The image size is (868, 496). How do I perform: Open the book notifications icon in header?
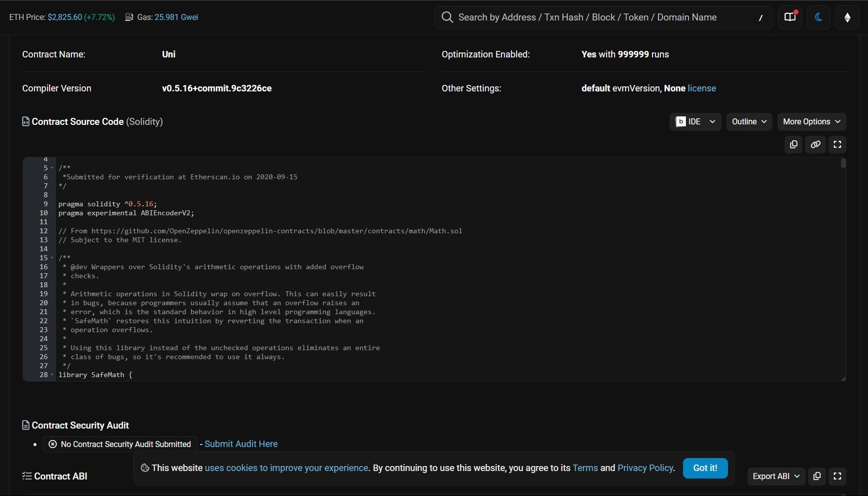click(790, 17)
